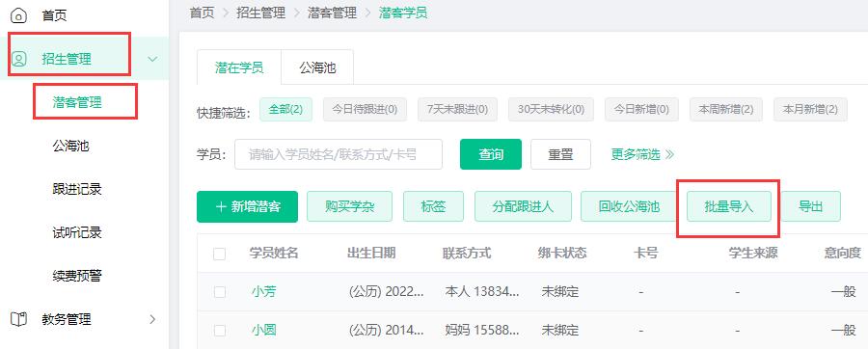Open 试听记录 in the sidebar
This screenshot has height=349, width=868.
tap(77, 232)
